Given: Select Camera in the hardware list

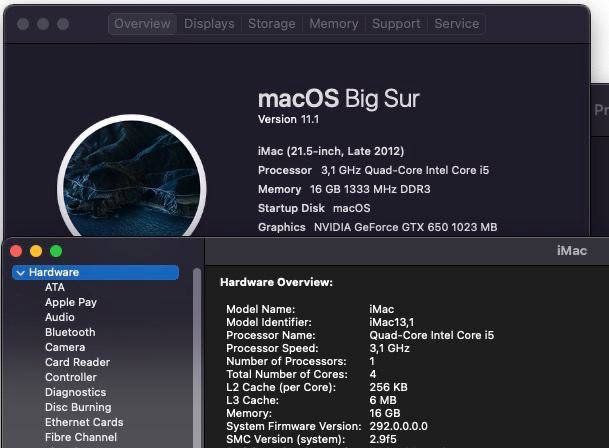Looking at the screenshot, I should 65,347.
